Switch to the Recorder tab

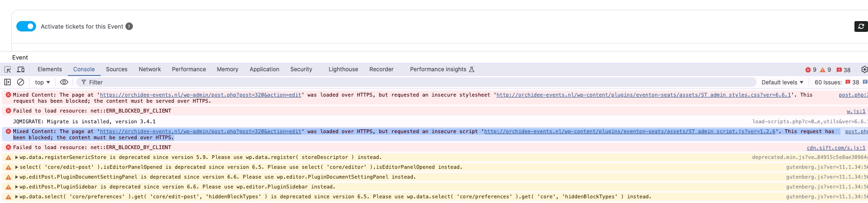click(381, 69)
